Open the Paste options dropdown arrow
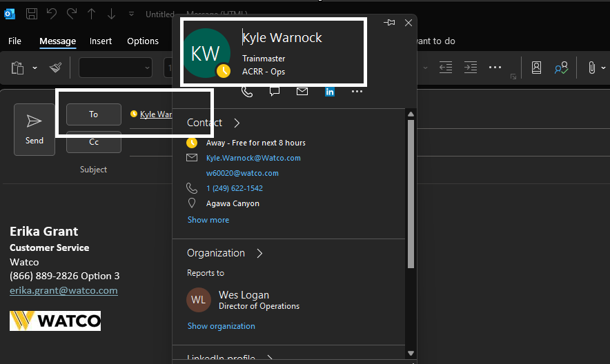 [35, 68]
